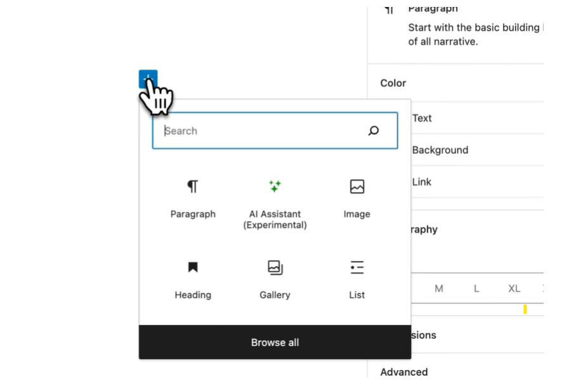
Task: Select the M font size
Action: (438, 288)
